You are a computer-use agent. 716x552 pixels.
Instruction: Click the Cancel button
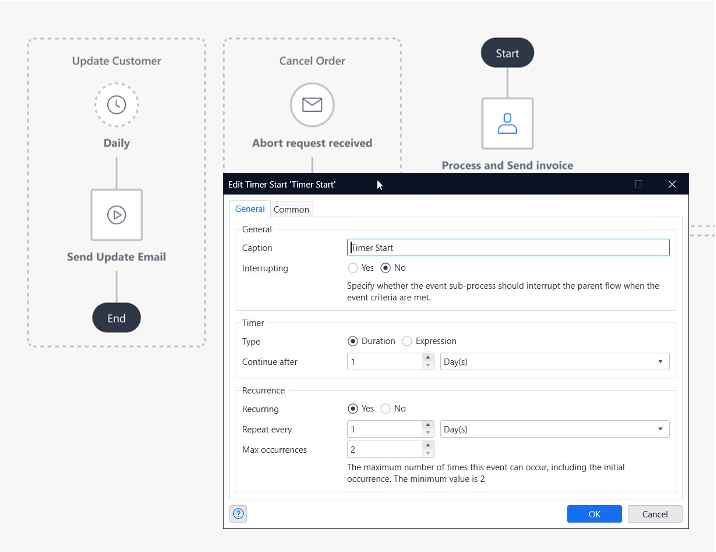tap(655, 514)
